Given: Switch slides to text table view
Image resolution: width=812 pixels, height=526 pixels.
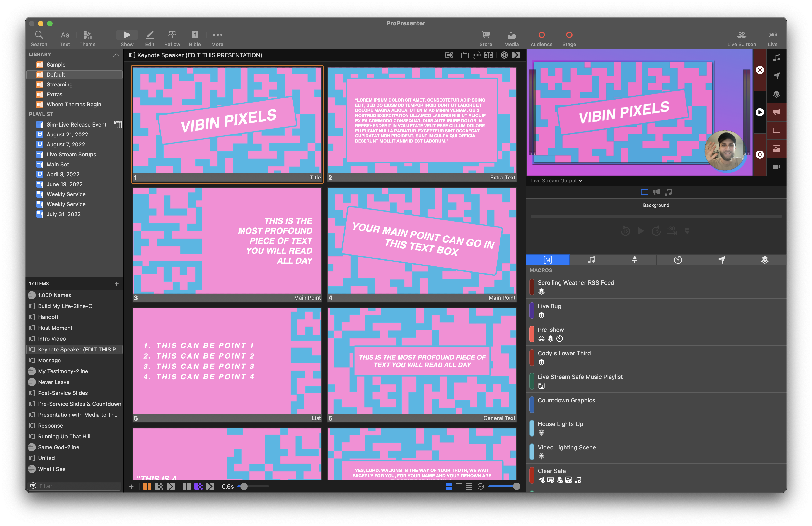Looking at the screenshot, I should (459, 486).
